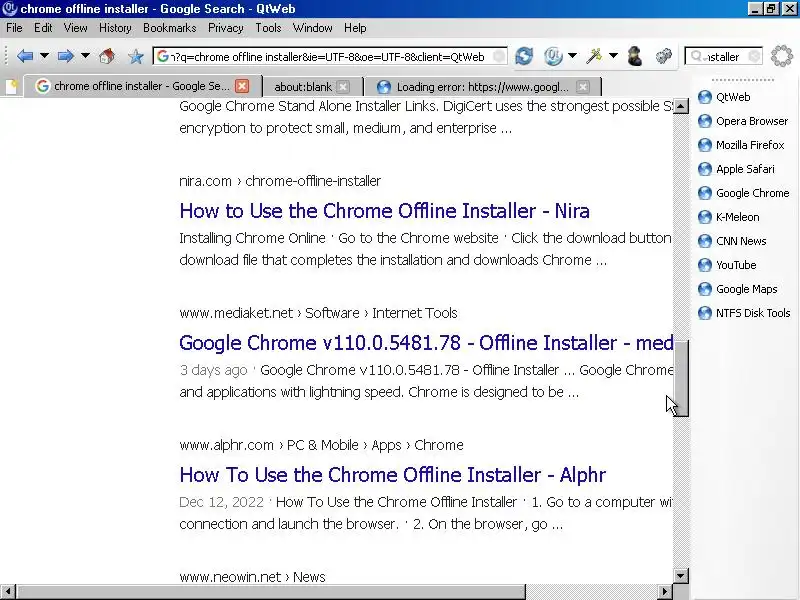Click the QtWeb Q globe toolbar icon

pos(553,56)
